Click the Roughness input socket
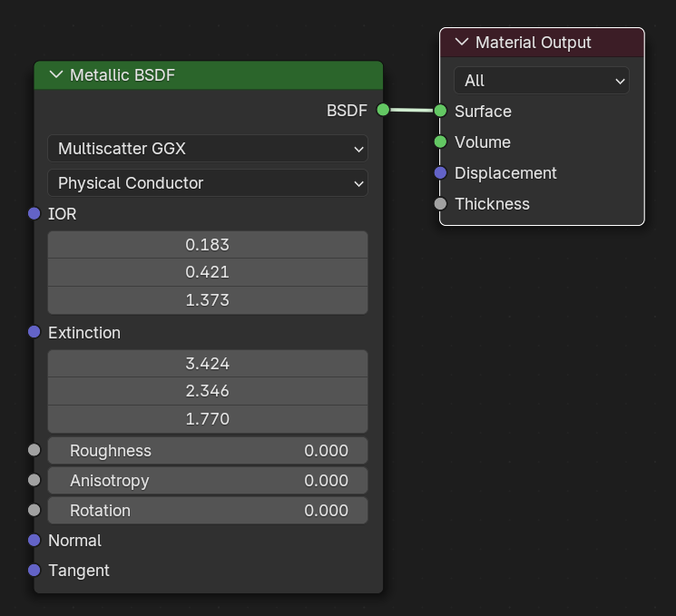 (34, 450)
